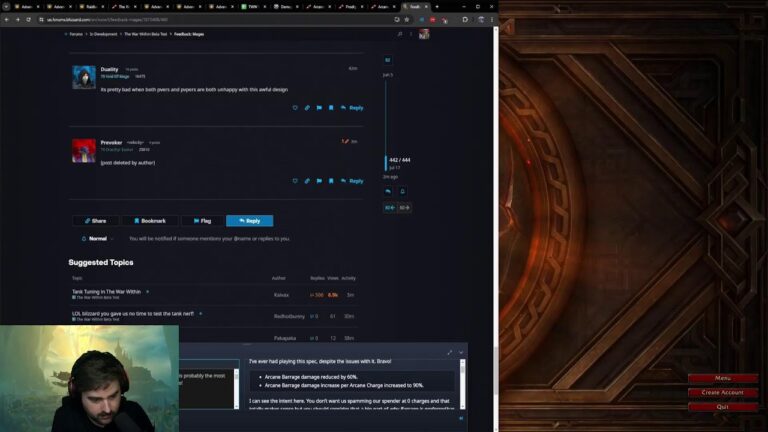The width and height of the screenshot is (768, 432).
Task: Click the topic Flag button
Action: 202,221
